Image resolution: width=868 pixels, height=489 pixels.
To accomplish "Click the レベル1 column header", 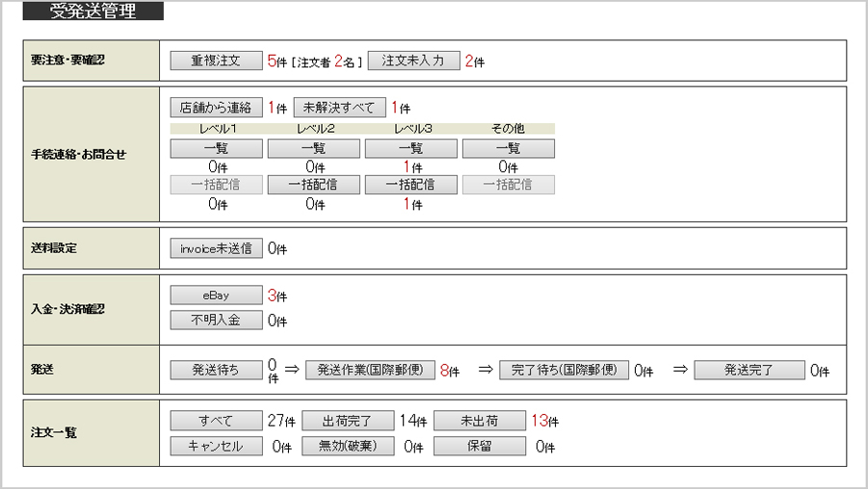I will 218,128.
